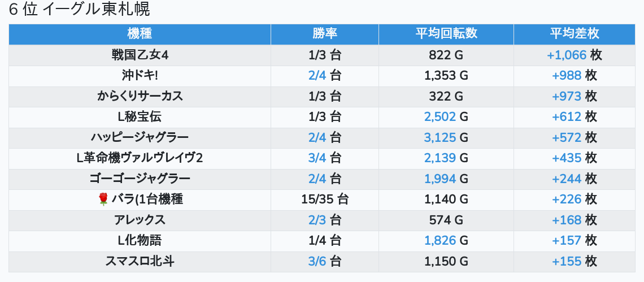Screen dimensions: 644x282
Task: Select L化物語 machine name
Action: click(140, 240)
